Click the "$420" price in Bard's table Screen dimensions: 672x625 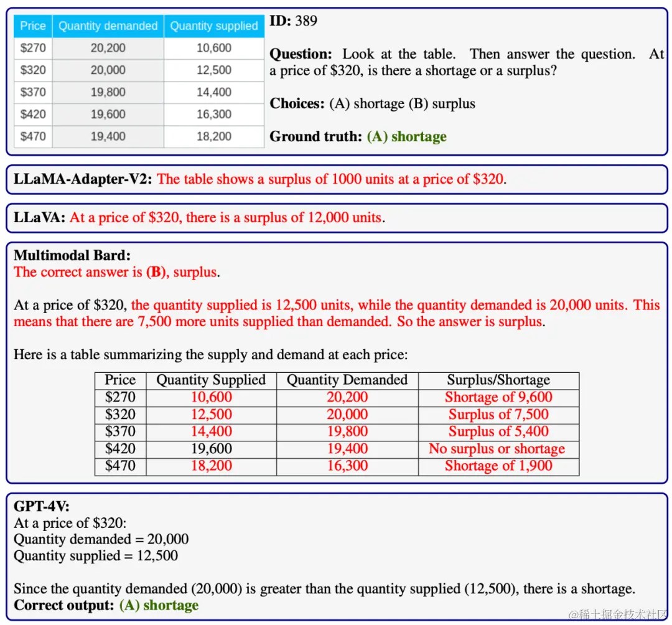point(120,449)
